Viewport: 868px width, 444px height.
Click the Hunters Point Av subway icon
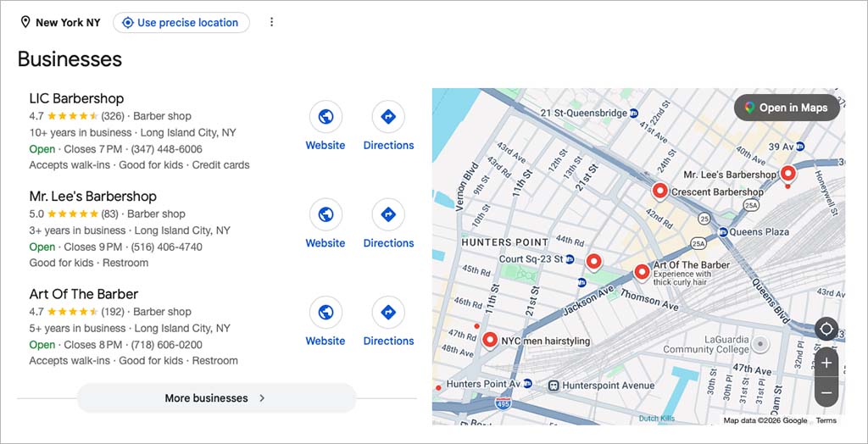[x=527, y=383]
